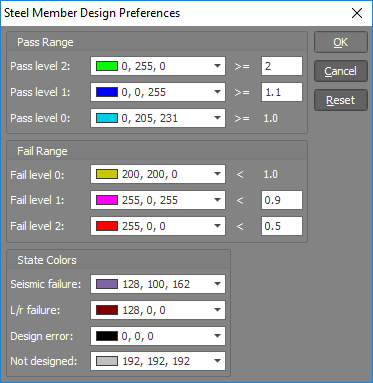Open Fail level 2 color dropdown arrow
Screen dimensions: 373x383
pyautogui.click(x=217, y=226)
